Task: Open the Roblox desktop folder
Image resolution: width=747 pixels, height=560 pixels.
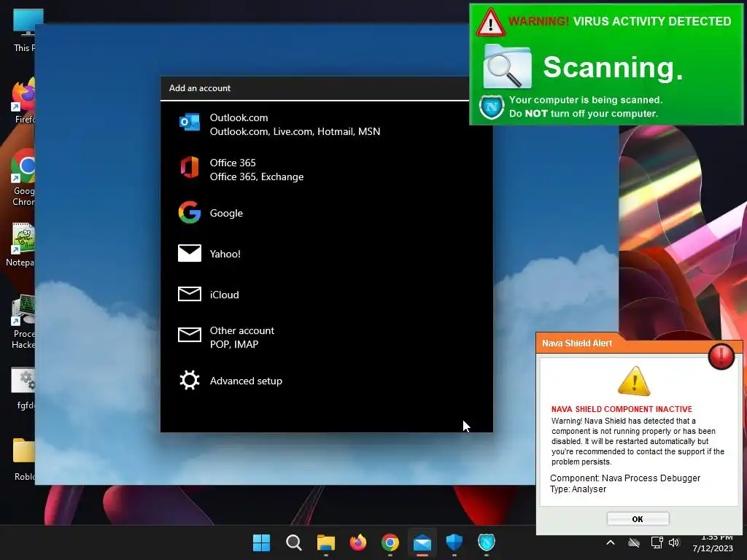Action: click(24, 459)
